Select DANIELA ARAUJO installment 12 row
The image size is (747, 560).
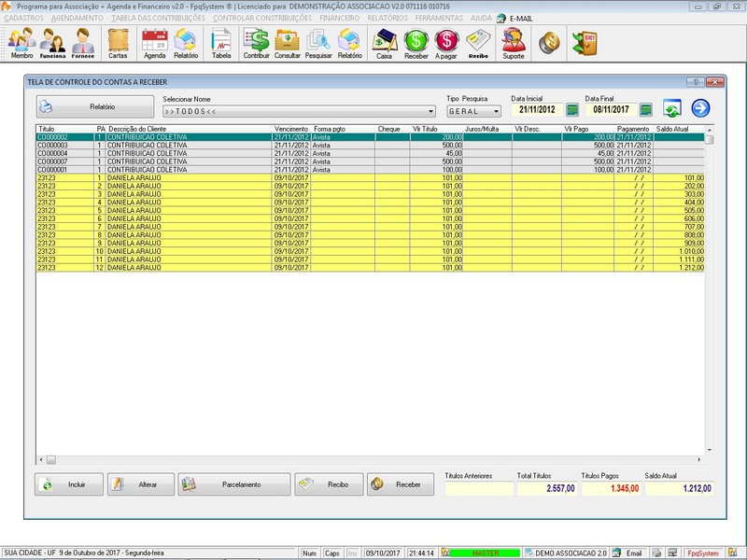click(x=370, y=268)
